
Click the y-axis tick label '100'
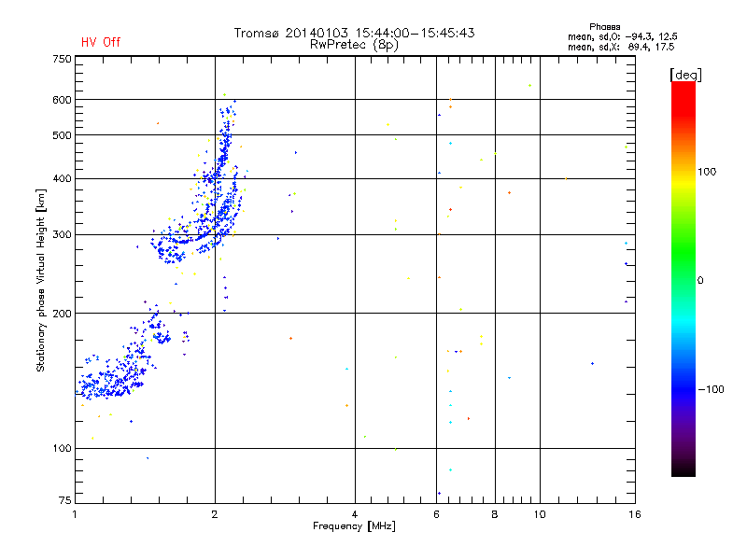(x=62, y=448)
